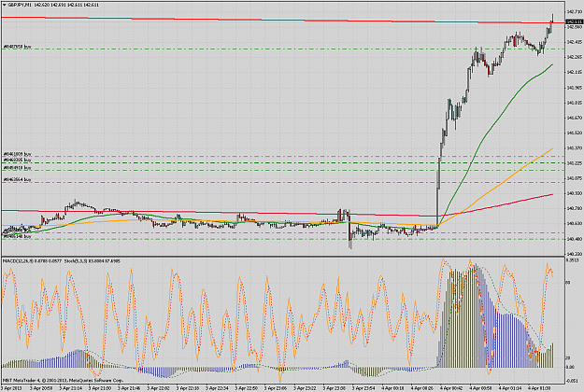Click the 80 level label in the indicator pane

(x=568, y=283)
